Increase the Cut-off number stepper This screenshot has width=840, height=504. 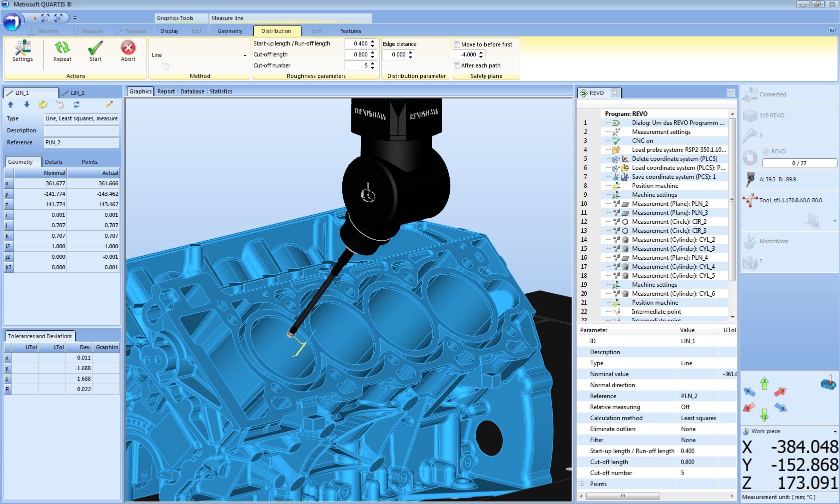(x=373, y=63)
